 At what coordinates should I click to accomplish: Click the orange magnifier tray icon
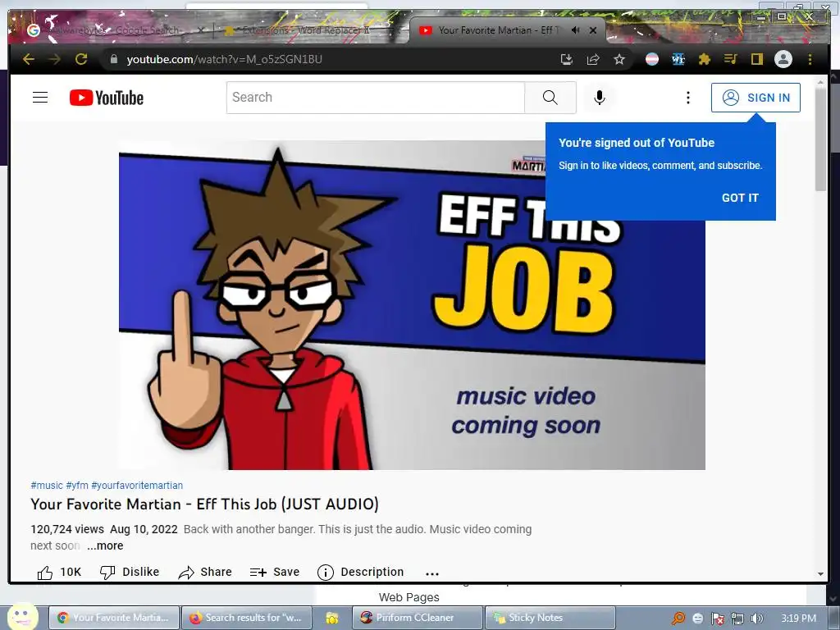[678, 619]
